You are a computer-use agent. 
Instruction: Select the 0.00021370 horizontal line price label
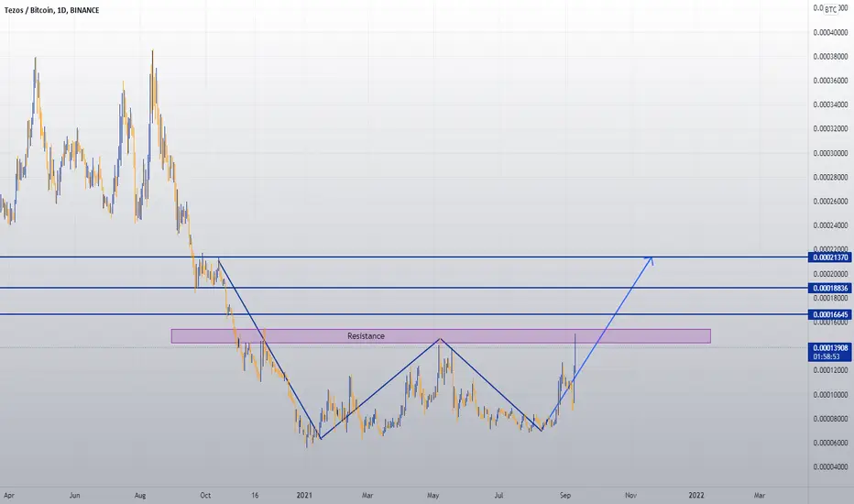pos(830,257)
